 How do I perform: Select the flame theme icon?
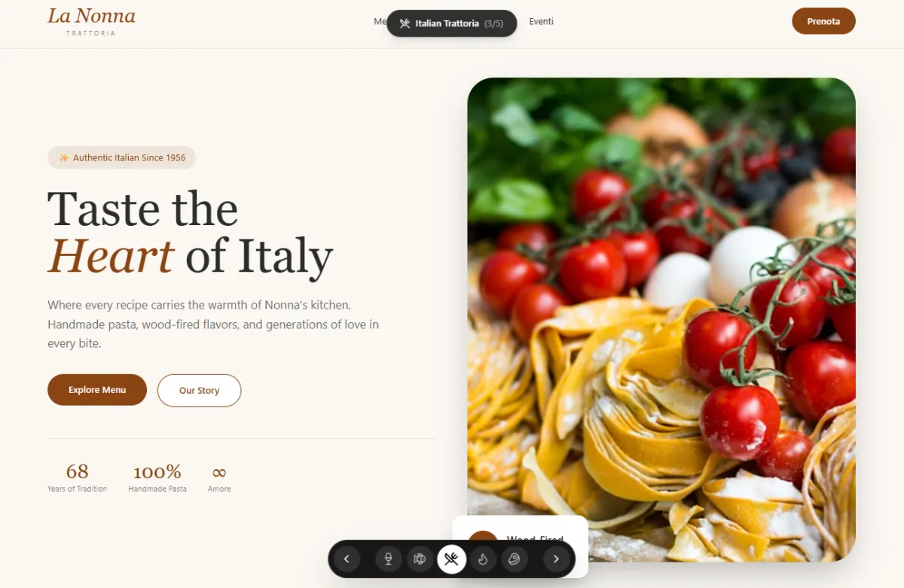(484, 559)
